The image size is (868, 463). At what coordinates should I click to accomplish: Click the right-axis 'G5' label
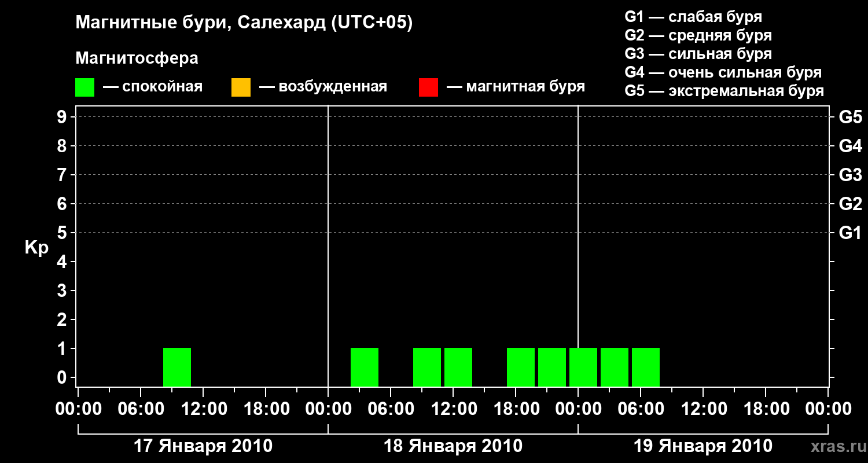pos(850,117)
